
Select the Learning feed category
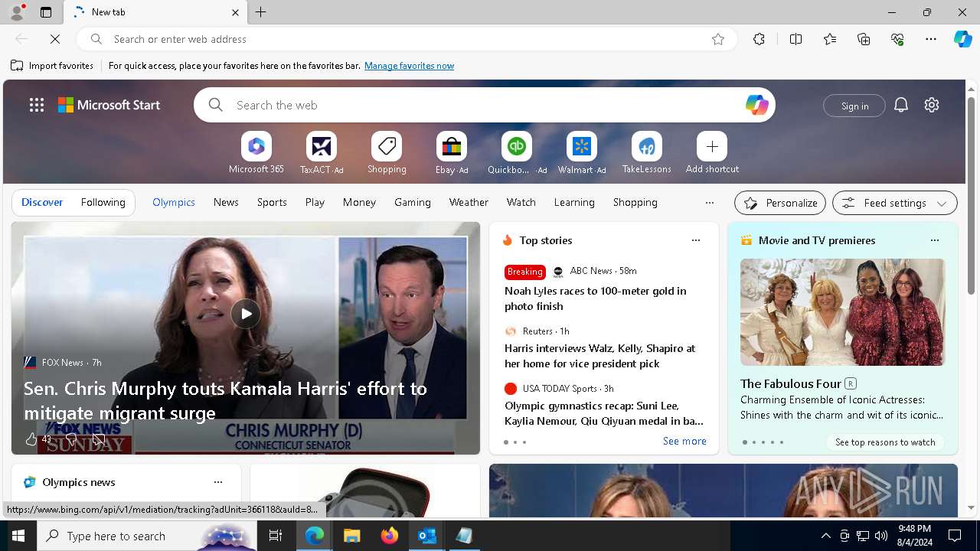pyautogui.click(x=574, y=202)
